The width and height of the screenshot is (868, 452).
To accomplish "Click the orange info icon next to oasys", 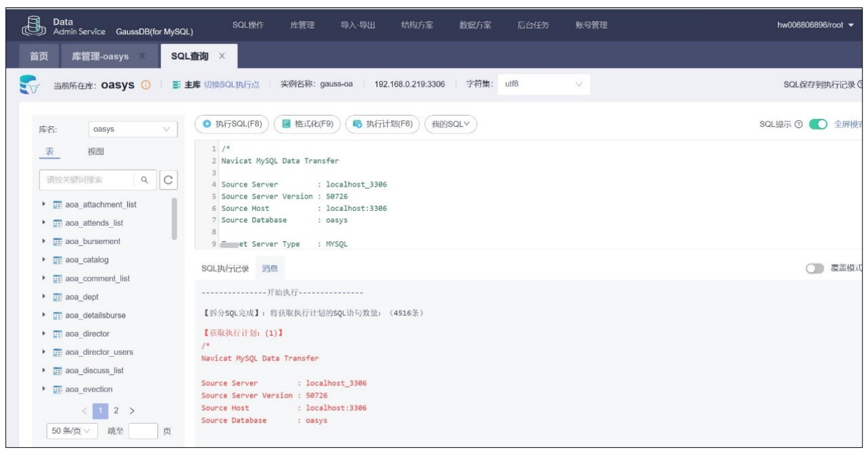I will tap(145, 85).
